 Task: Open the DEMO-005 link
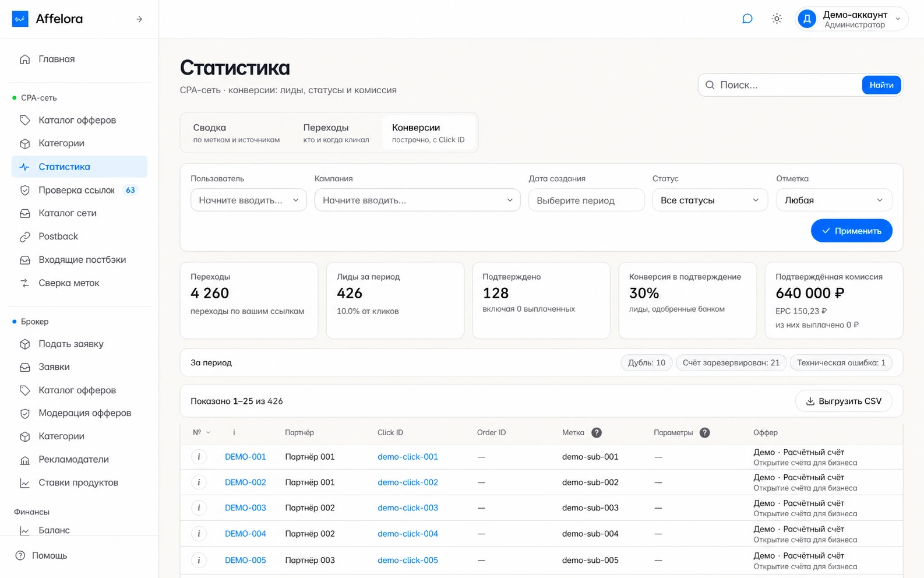pyautogui.click(x=245, y=561)
